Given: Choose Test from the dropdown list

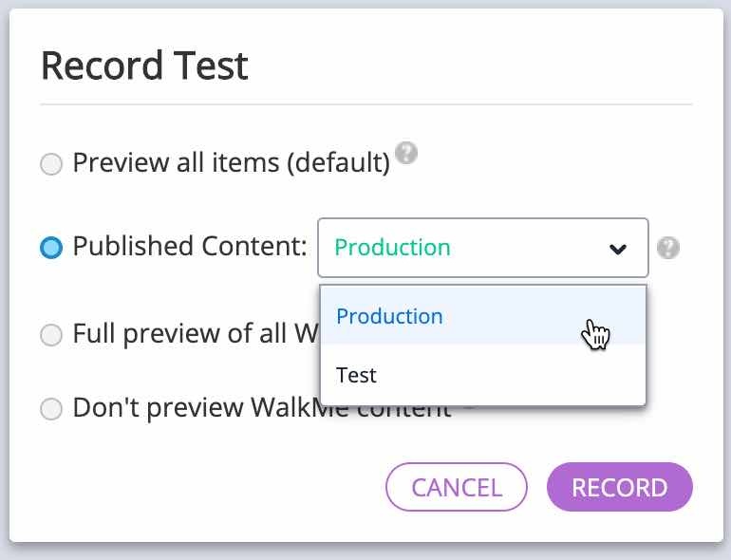Looking at the screenshot, I should (483, 375).
